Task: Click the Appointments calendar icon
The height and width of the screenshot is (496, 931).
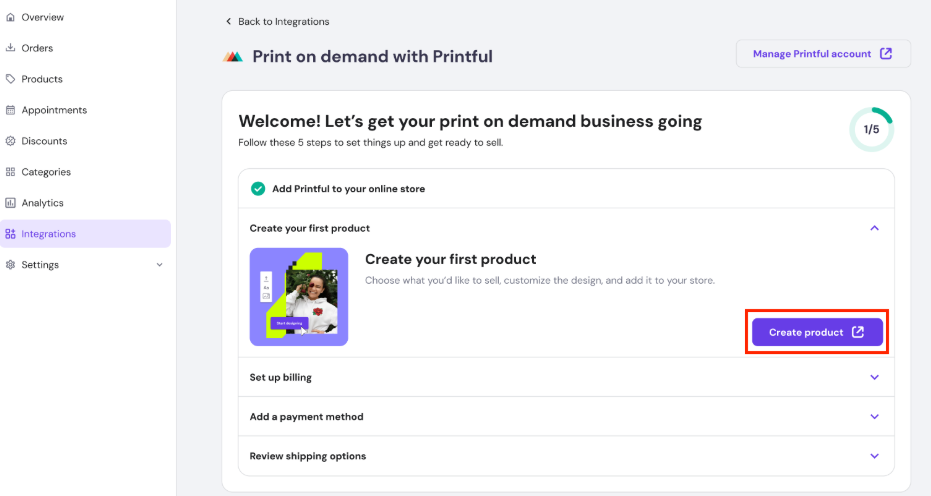Action: [10, 110]
